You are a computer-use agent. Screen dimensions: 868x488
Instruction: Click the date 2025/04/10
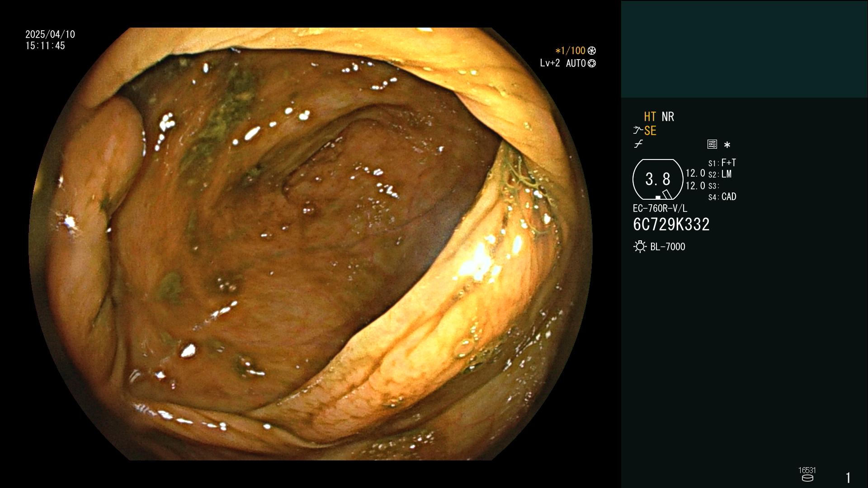coord(50,34)
